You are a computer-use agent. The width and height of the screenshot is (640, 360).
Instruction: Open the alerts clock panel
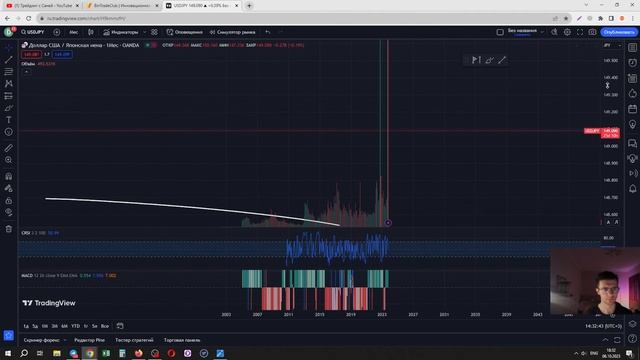click(632, 62)
